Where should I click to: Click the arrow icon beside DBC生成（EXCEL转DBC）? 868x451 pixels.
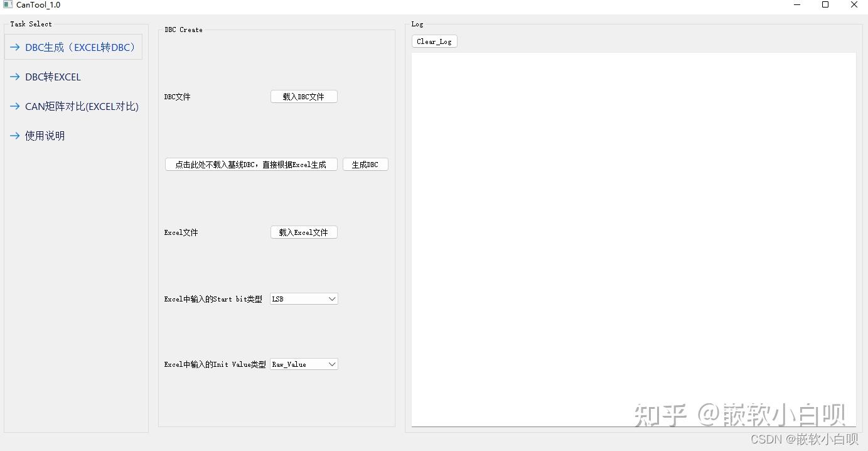14,47
